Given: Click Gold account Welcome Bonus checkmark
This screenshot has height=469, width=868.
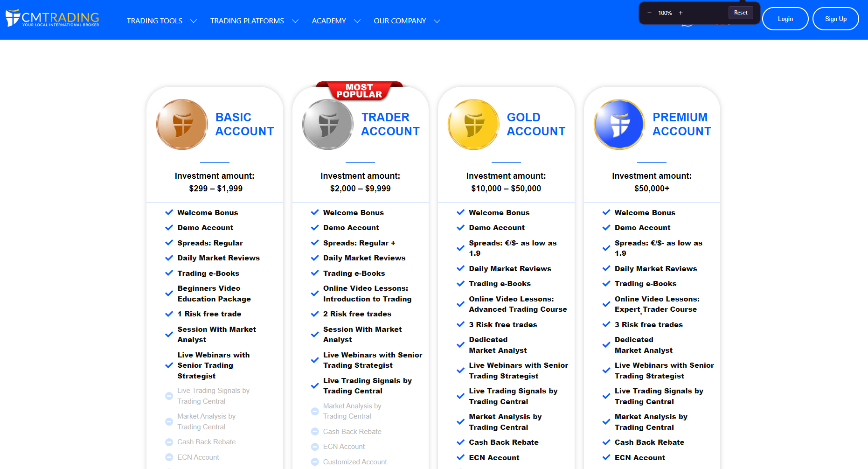Looking at the screenshot, I should (460, 212).
